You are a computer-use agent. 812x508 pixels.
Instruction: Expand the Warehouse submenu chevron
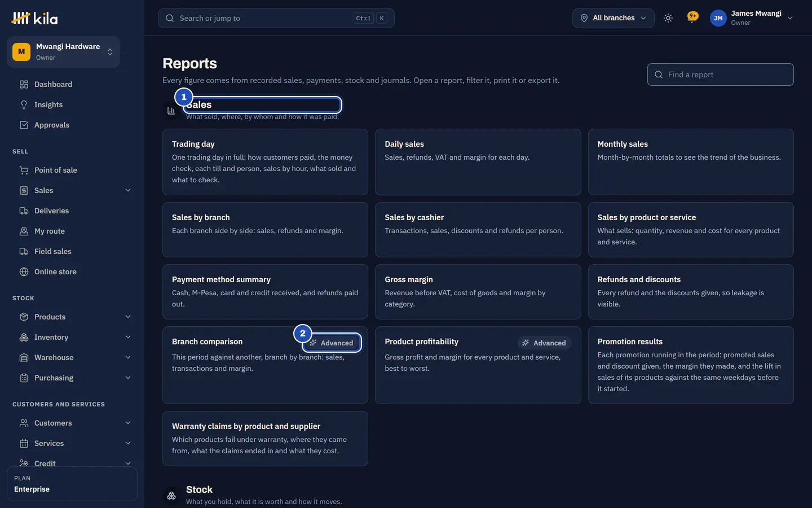coord(128,358)
